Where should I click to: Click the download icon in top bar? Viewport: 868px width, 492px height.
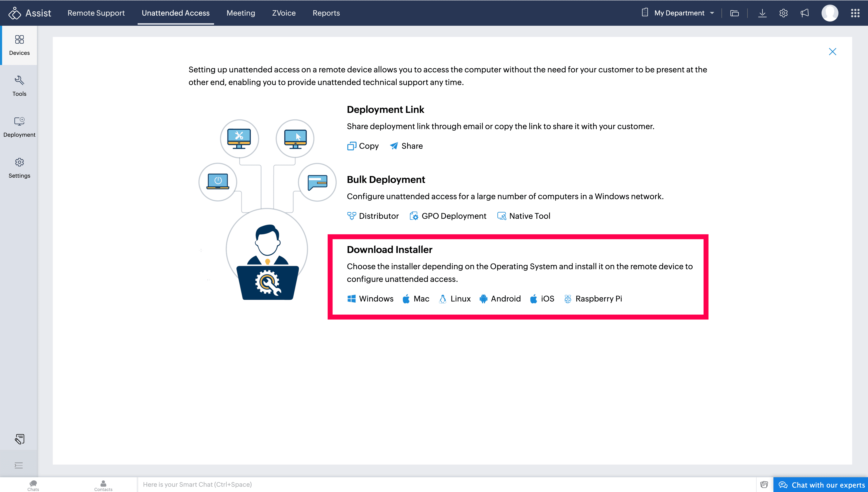click(x=762, y=13)
